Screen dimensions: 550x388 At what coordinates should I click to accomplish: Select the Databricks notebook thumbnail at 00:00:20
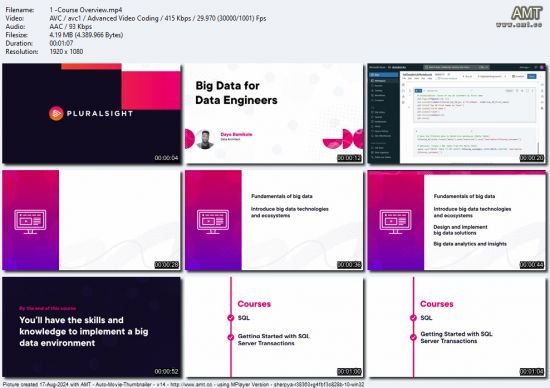456,113
